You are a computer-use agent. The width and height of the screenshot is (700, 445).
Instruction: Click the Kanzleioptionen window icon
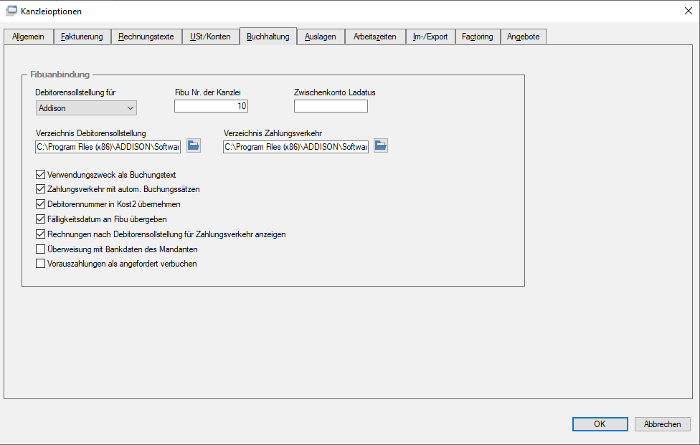tap(11, 11)
